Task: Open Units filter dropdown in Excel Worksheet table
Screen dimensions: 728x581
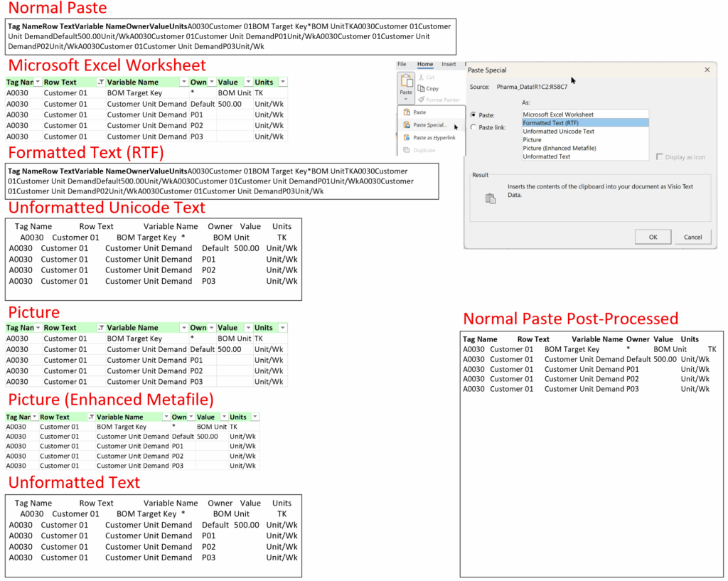Action: coord(283,82)
